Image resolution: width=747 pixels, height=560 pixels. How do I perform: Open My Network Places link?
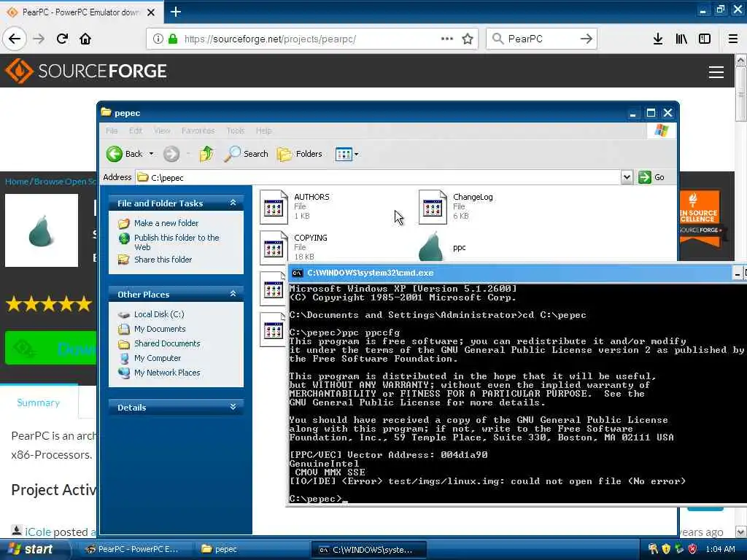click(x=167, y=373)
